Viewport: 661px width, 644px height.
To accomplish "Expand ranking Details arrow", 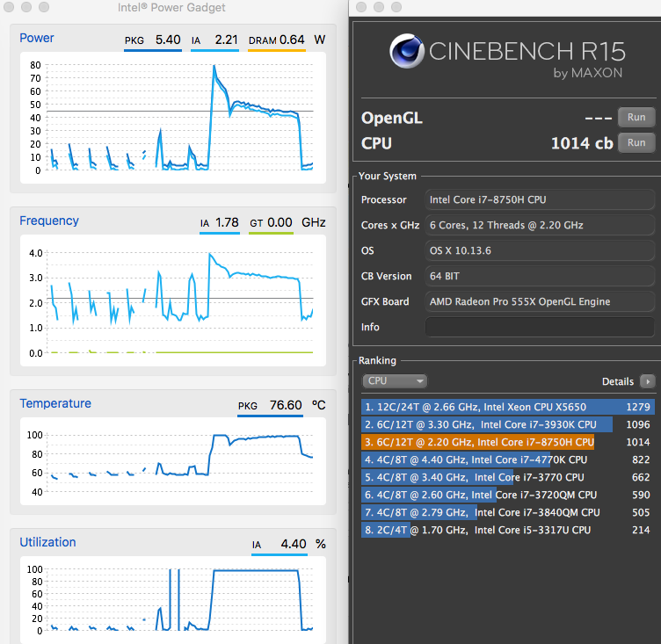I will (x=647, y=381).
